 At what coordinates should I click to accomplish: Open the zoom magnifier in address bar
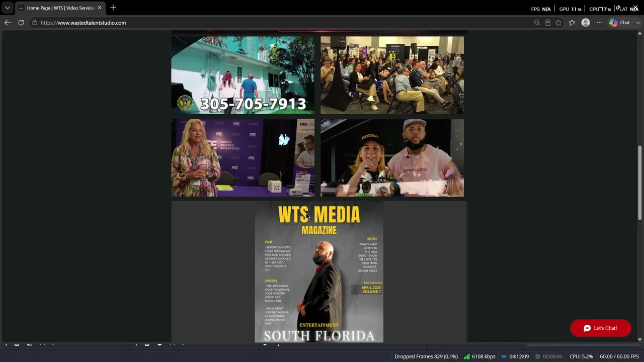point(537,23)
